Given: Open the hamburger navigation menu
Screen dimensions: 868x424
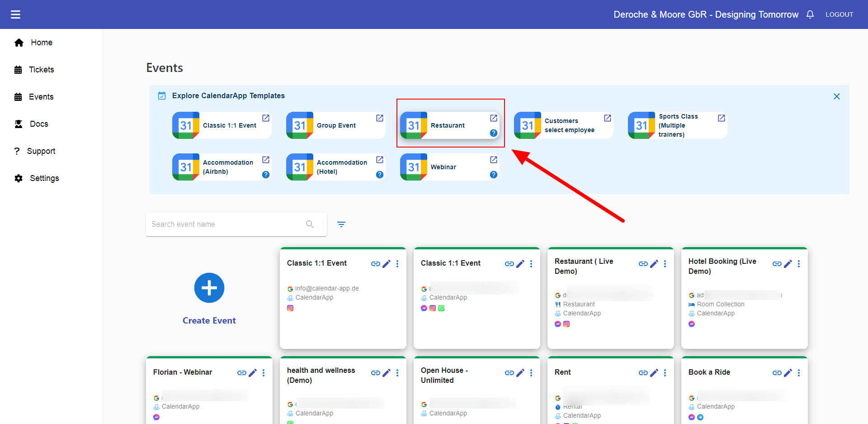Looking at the screenshot, I should coord(16,14).
